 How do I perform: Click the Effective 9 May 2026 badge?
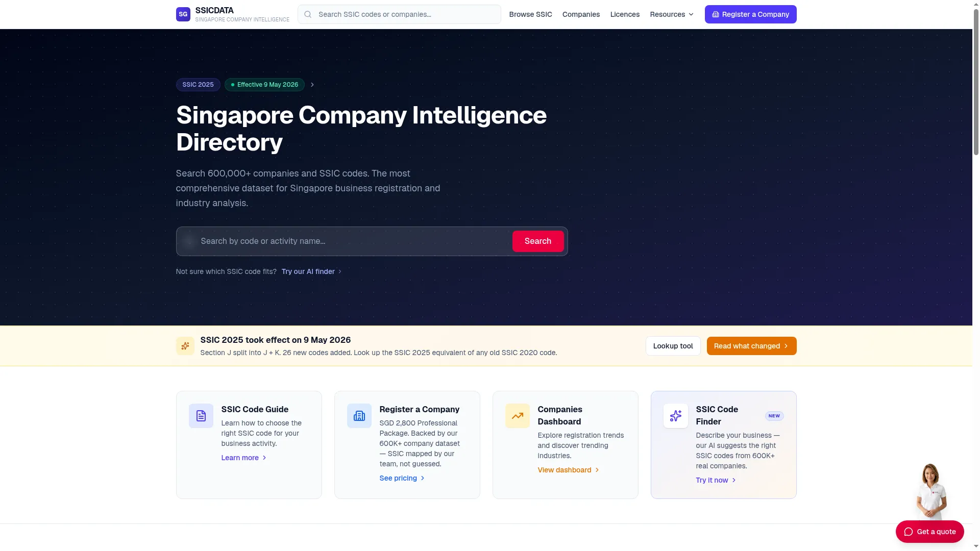click(264, 85)
